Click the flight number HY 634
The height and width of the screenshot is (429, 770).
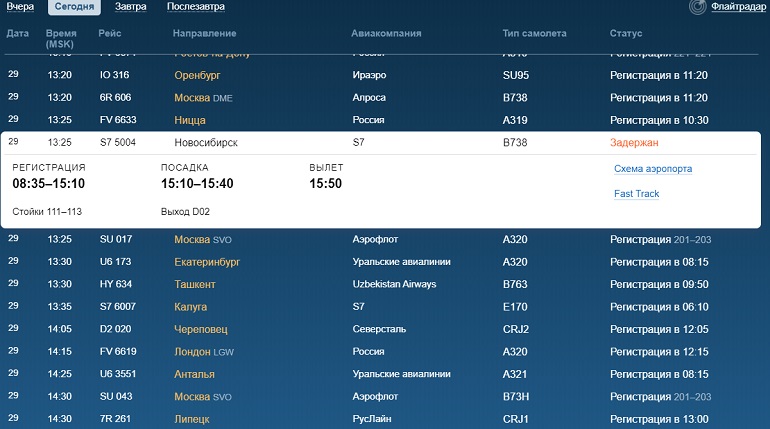click(x=116, y=284)
